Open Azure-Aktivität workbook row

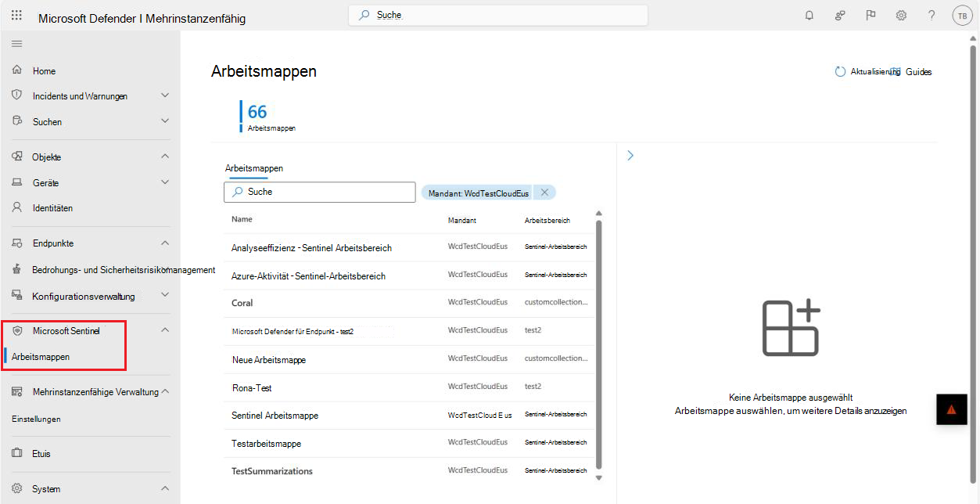click(410, 275)
